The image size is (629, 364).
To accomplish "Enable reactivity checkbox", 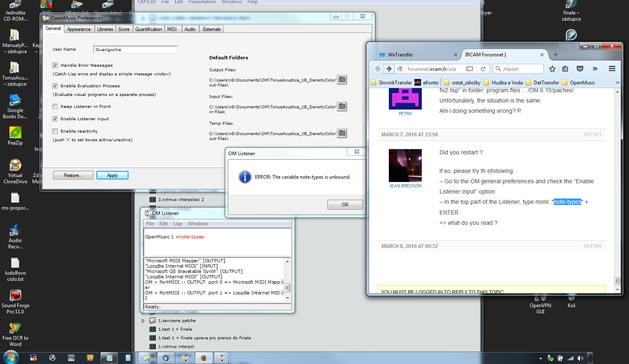I will [x=55, y=131].
